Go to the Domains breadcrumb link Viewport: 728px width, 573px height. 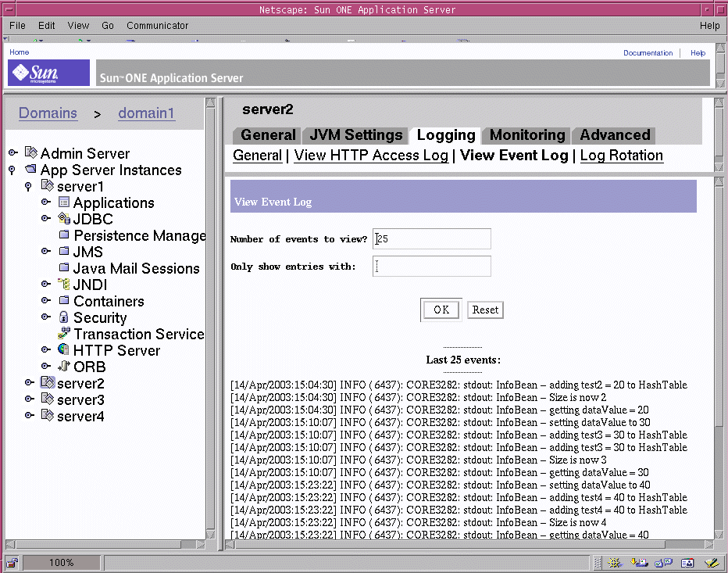48,113
